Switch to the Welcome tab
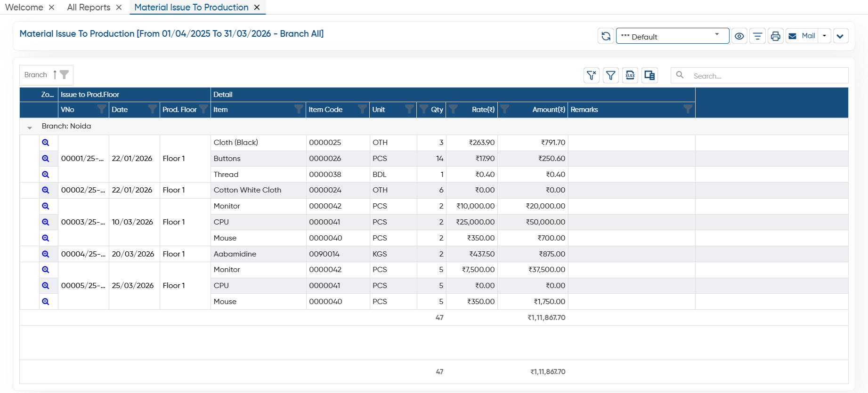 click(x=24, y=7)
